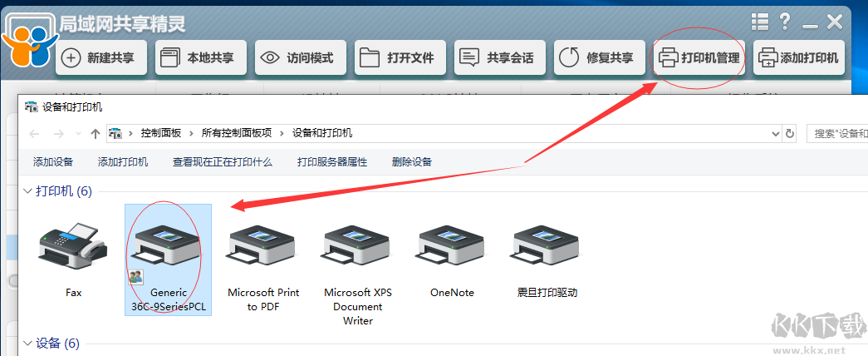This screenshot has width=868, height=356.
Task: Click 删除设备 command
Action: pos(412,162)
